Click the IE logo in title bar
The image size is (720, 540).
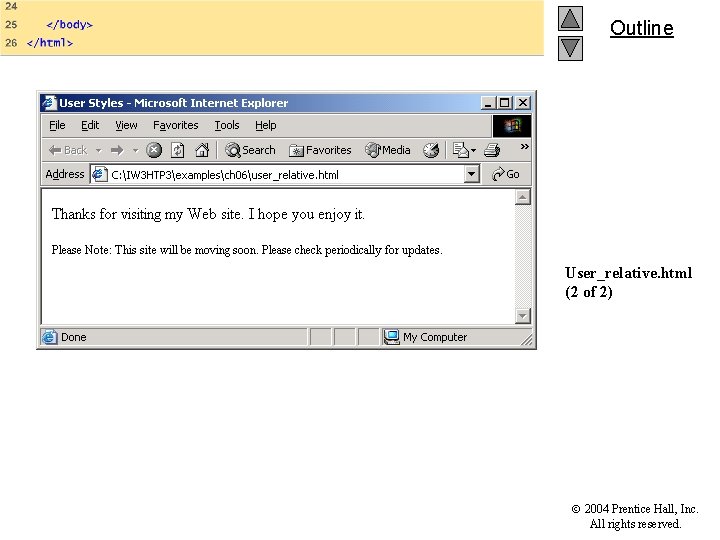tap(49, 103)
